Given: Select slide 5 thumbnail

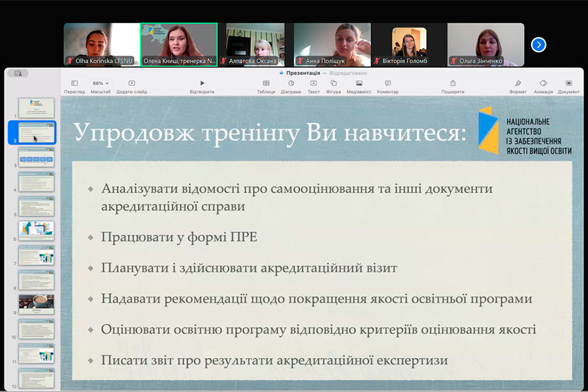Looking at the screenshot, I should coord(37,206).
